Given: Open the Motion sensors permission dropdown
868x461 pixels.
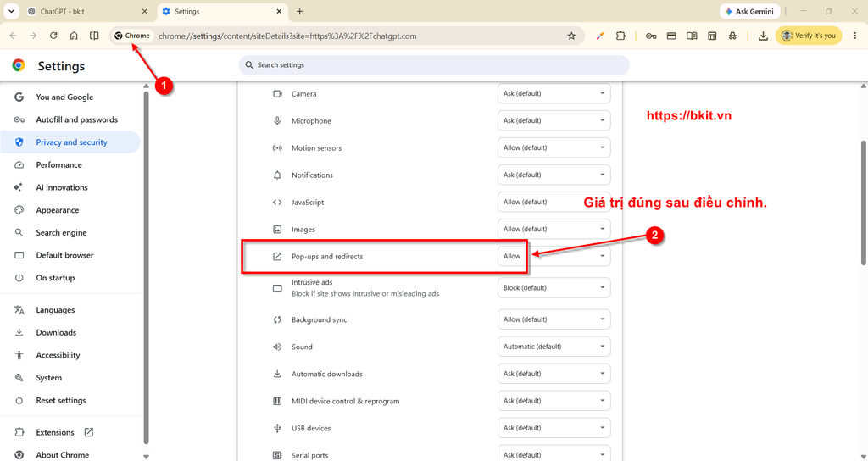Looking at the screenshot, I should point(554,147).
